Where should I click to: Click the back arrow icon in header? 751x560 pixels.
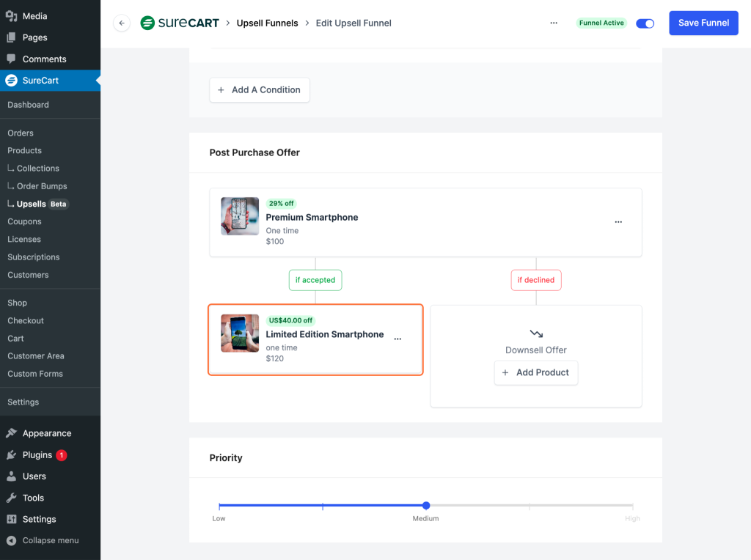[x=122, y=23]
